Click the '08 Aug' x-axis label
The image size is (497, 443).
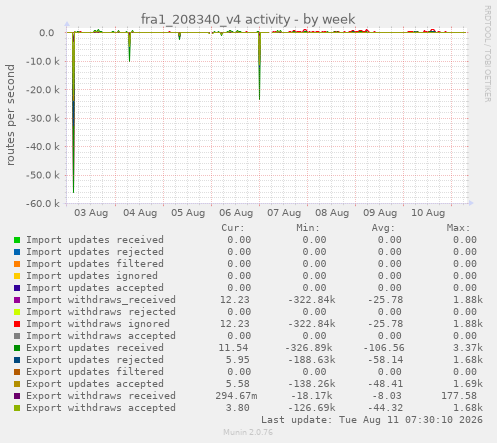click(x=332, y=213)
